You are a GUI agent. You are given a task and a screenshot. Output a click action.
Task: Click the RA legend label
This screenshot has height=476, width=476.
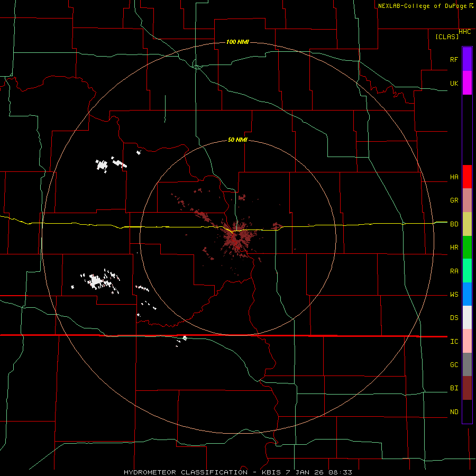pyautogui.click(x=454, y=271)
